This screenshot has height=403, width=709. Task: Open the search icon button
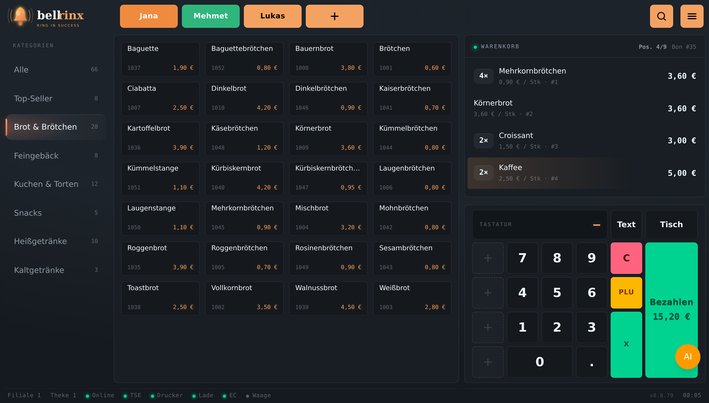coord(661,16)
